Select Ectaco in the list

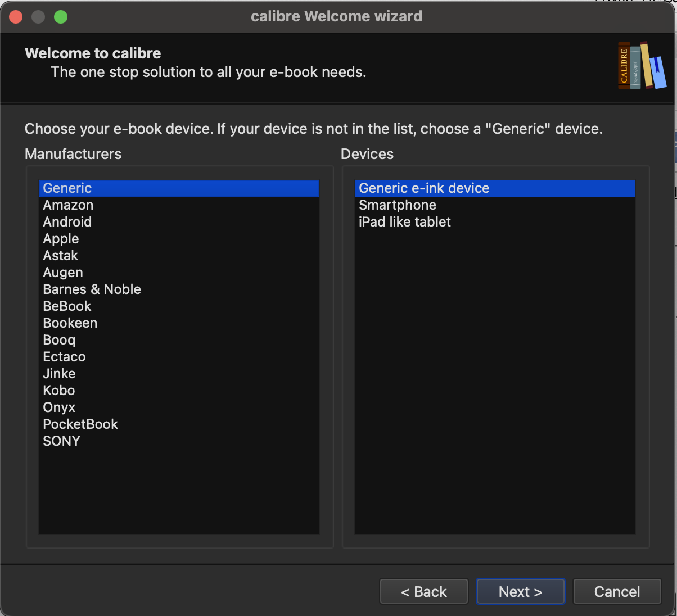179,357
